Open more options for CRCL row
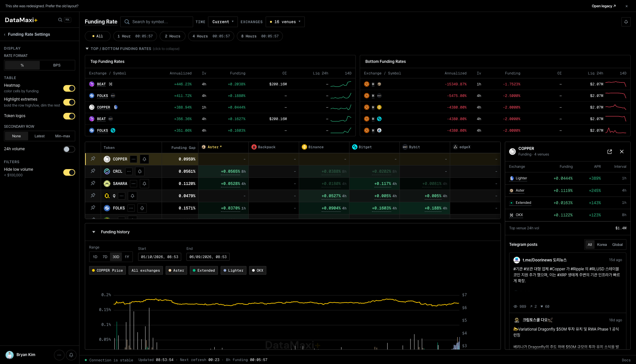Screen dimensions: 636x364 point(129,171)
